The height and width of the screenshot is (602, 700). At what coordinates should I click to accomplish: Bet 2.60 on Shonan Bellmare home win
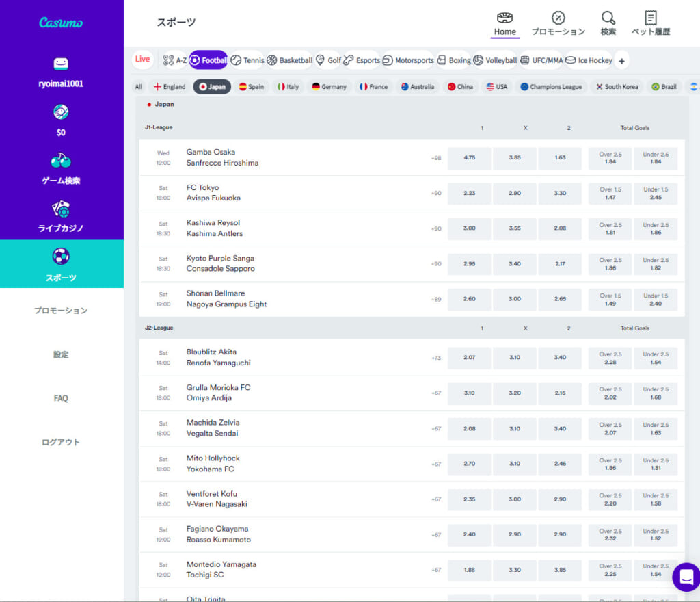click(x=469, y=299)
